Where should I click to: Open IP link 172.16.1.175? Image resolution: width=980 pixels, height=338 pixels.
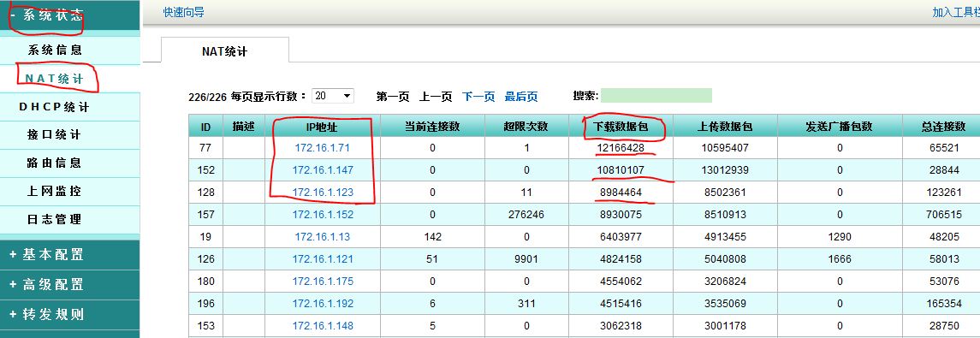[x=323, y=282]
